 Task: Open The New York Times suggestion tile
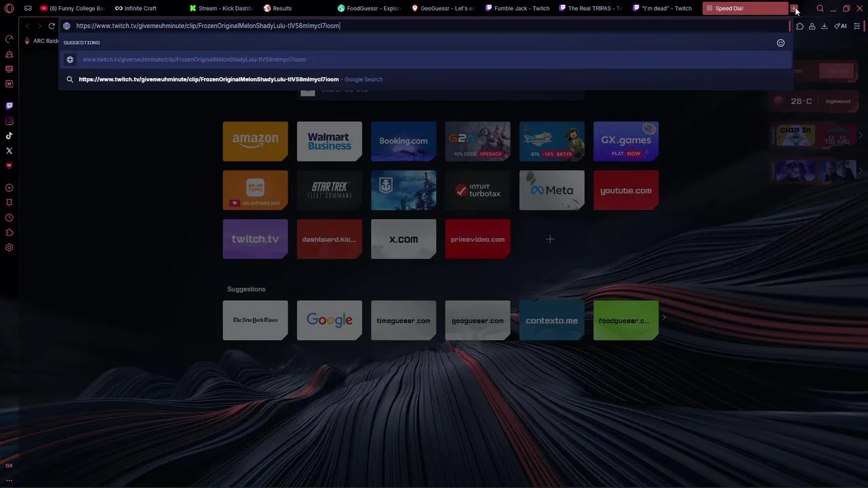coord(255,321)
